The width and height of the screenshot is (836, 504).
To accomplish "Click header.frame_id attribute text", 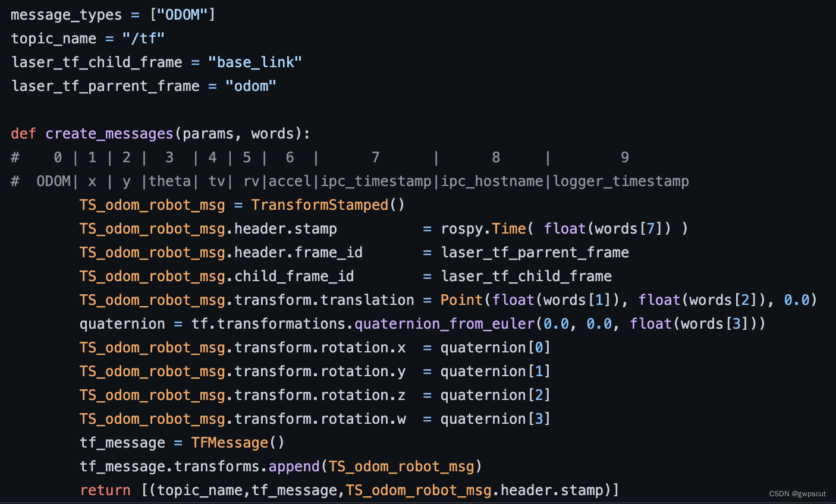I will click(x=298, y=253).
